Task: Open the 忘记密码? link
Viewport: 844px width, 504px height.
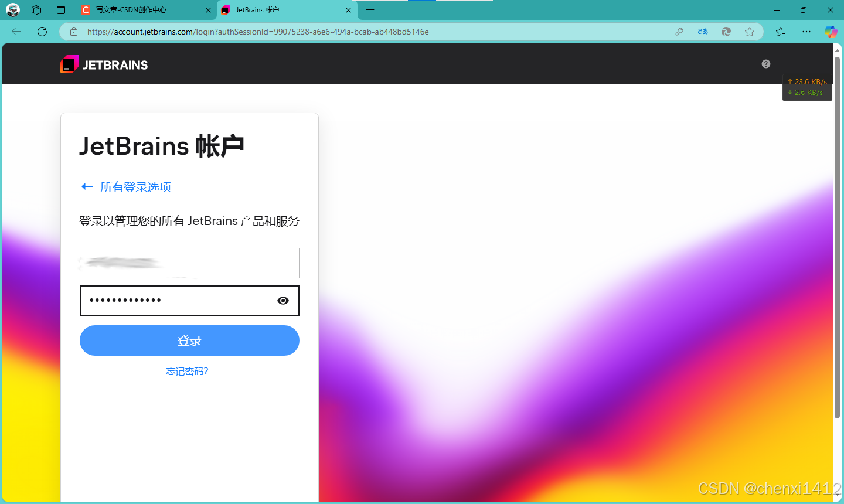Action: [x=187, y=371]
